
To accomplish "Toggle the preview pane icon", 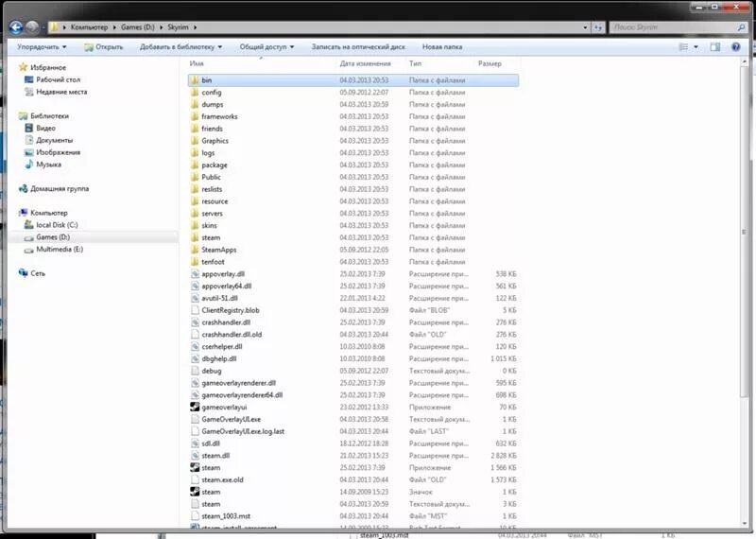I will point(715,46).
